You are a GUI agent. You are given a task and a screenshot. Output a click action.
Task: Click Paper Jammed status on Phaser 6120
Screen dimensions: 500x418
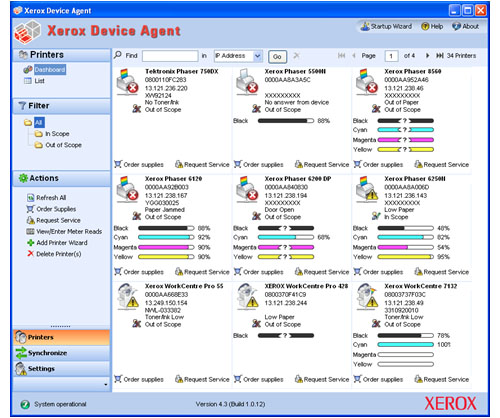(x=165, y=210)
